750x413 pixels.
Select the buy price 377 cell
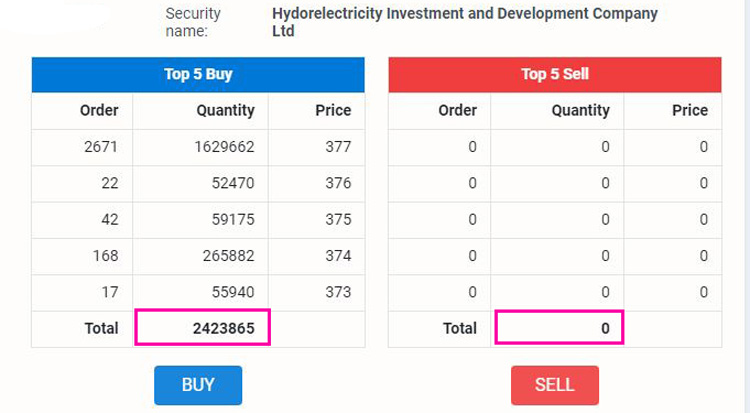[338, 147]
